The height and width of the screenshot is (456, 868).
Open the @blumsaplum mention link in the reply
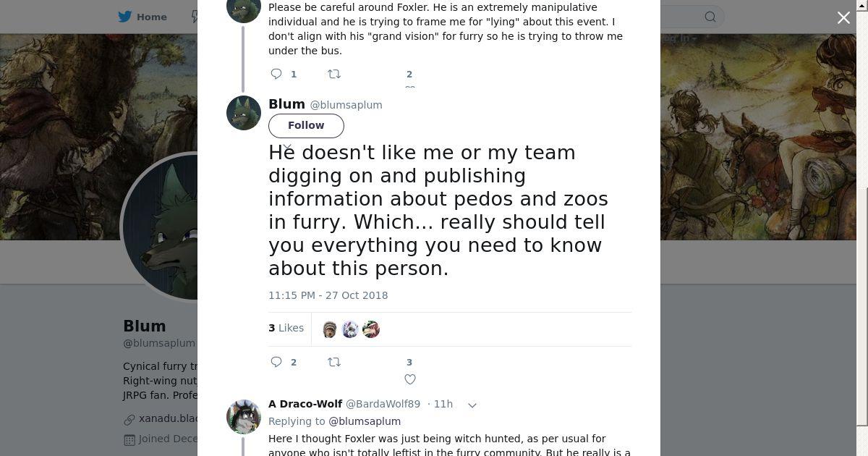click(x=365, y=421)
